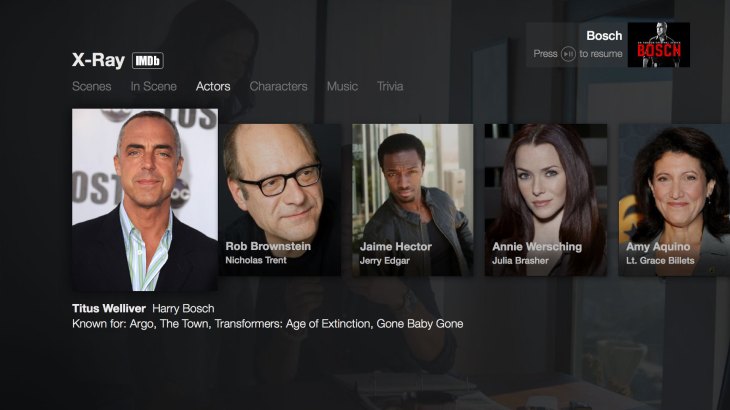Go to the Music tab
730x410 pixels.
tap(342, 86)
